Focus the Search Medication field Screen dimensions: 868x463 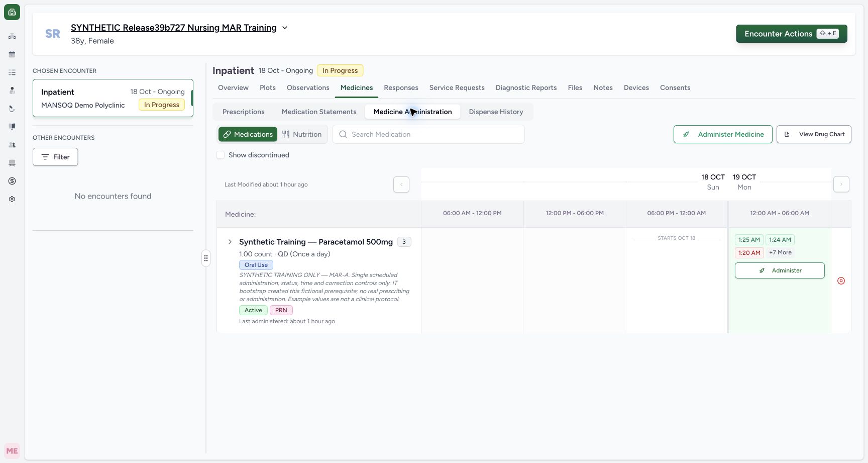[x=428, y=134]
